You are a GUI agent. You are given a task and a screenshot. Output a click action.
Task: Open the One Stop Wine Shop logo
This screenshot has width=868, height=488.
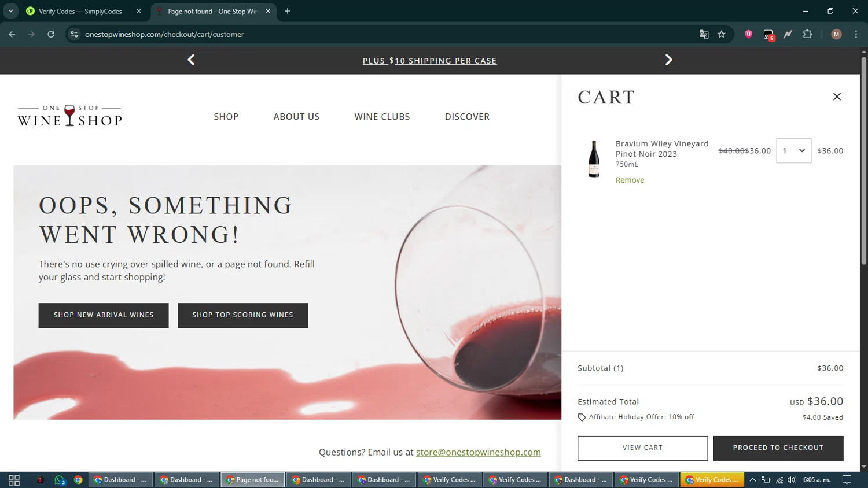point(70,116)
